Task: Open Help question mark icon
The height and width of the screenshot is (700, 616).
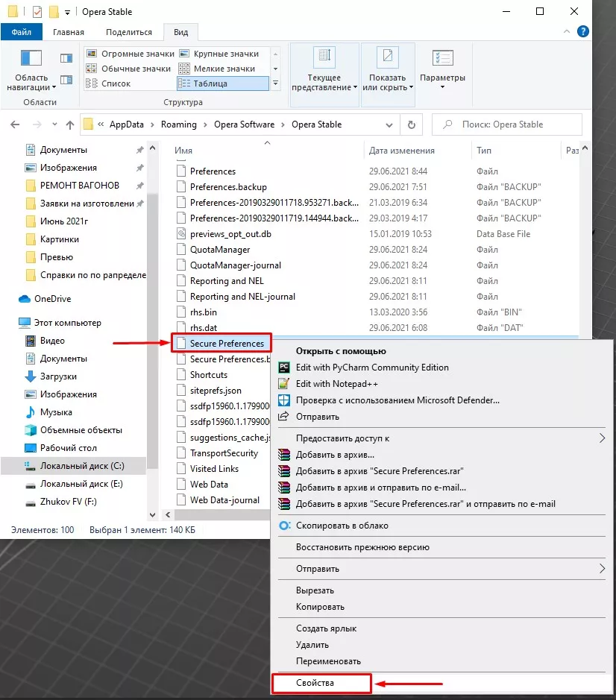Action: point(583,31)
